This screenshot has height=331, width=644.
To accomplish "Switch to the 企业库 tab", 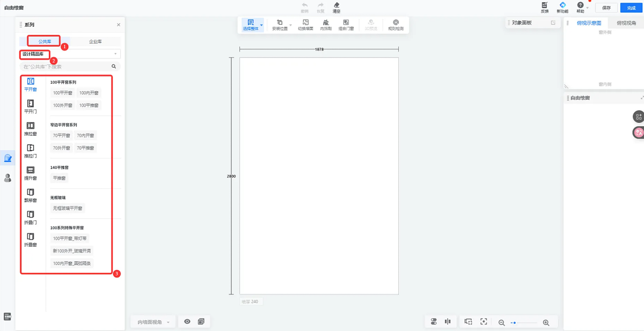I will pos(96,41).
